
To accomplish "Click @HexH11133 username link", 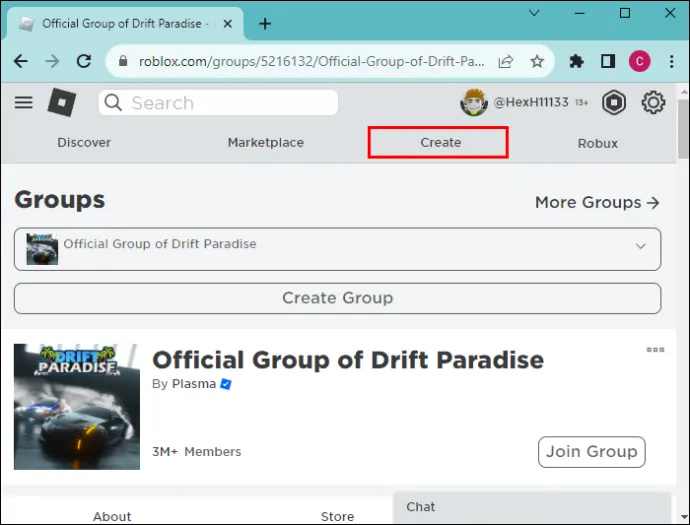I will point(531,102).
